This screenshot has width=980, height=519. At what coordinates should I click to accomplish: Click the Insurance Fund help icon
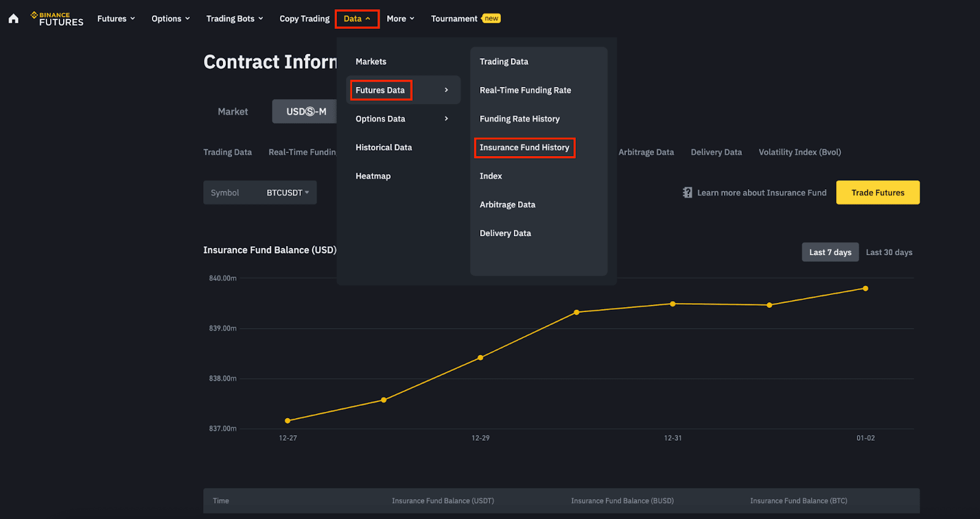coord(687,193)
